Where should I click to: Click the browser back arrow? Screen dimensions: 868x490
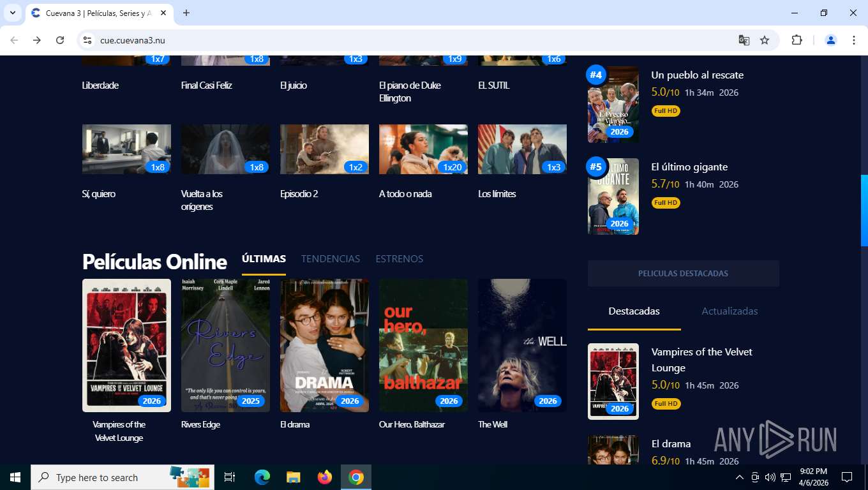click(x=14, y=40)
